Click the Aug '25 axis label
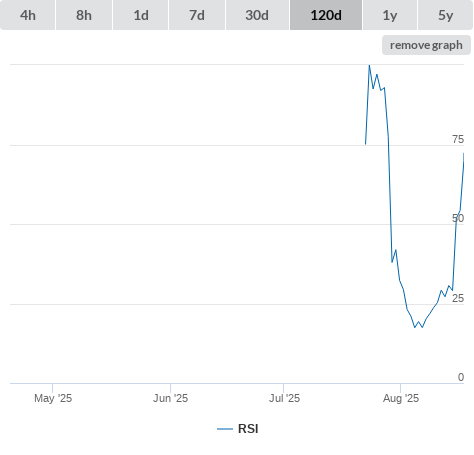The image size is (474, 455). pyautogui.click(x=401, y=398)
